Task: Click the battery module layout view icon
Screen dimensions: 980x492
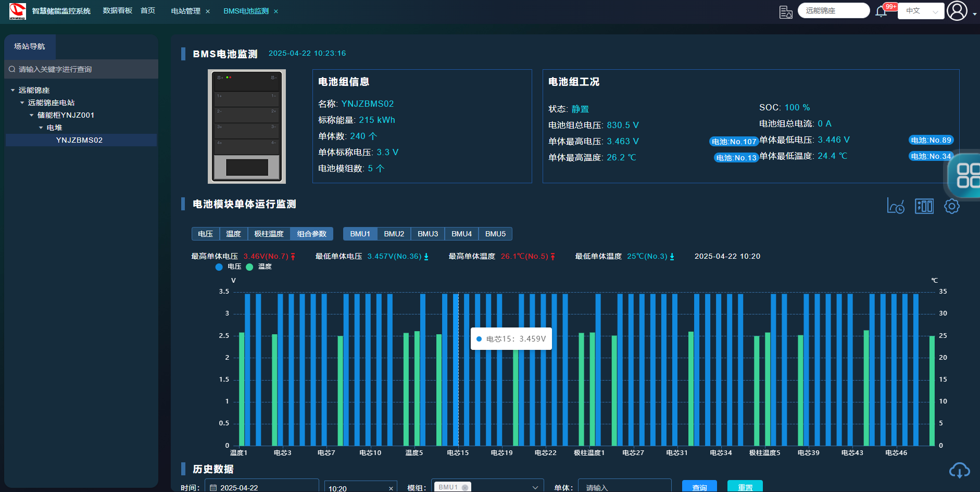Action: point(924,206)
